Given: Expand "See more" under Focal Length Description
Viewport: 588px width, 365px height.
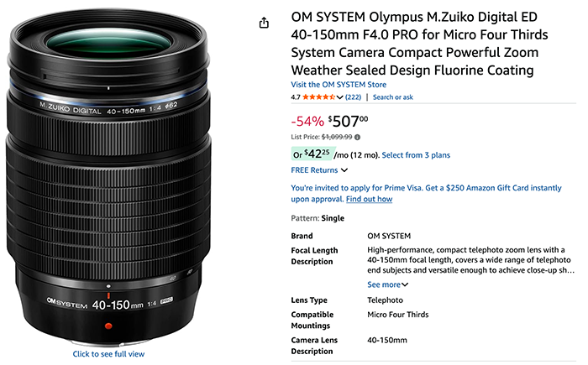Looking at the screenshot, I should coord(388,284).
